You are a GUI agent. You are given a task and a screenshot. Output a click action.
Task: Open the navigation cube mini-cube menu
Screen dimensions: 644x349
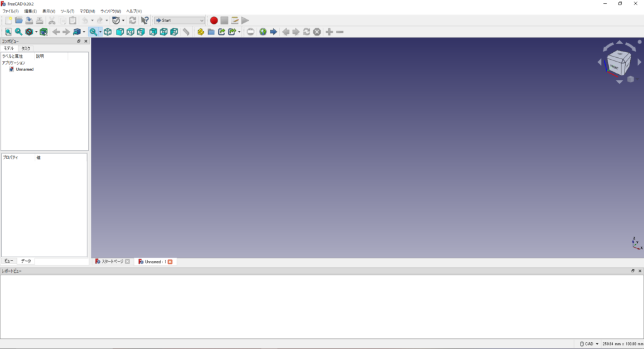630,79
